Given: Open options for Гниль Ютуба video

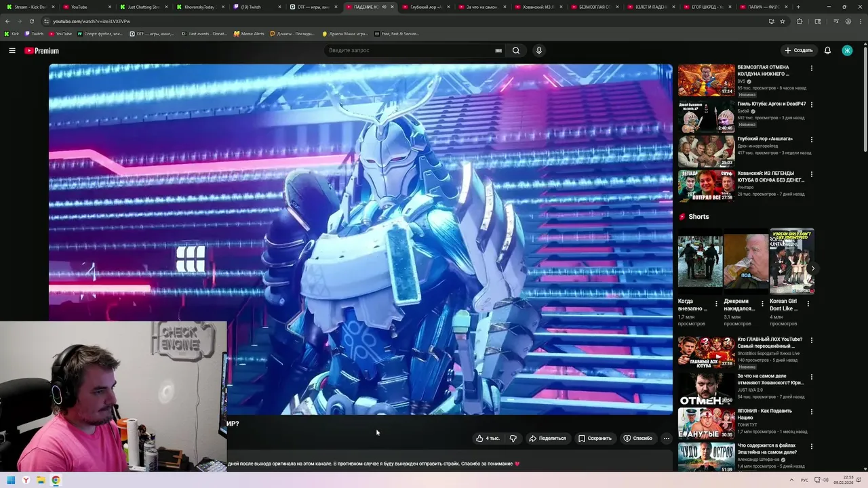Looking at the screenshot, I should 811,104.
